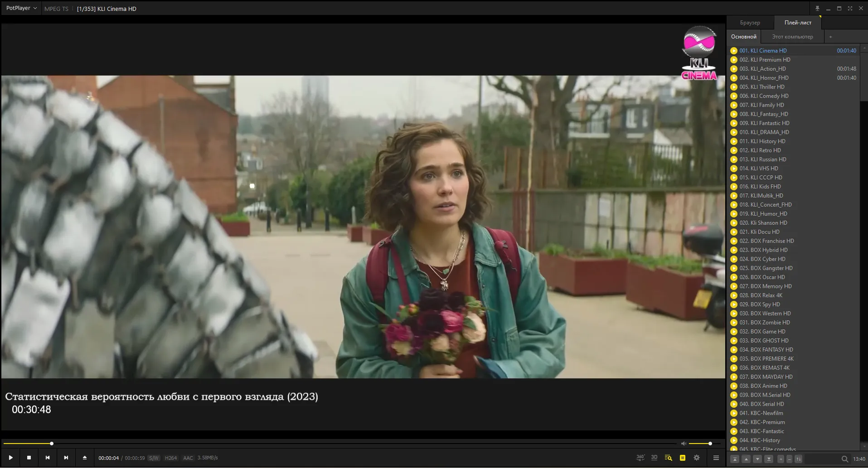
Task: Mute audio with the speaker icon
Action: (x=684, y=444)
